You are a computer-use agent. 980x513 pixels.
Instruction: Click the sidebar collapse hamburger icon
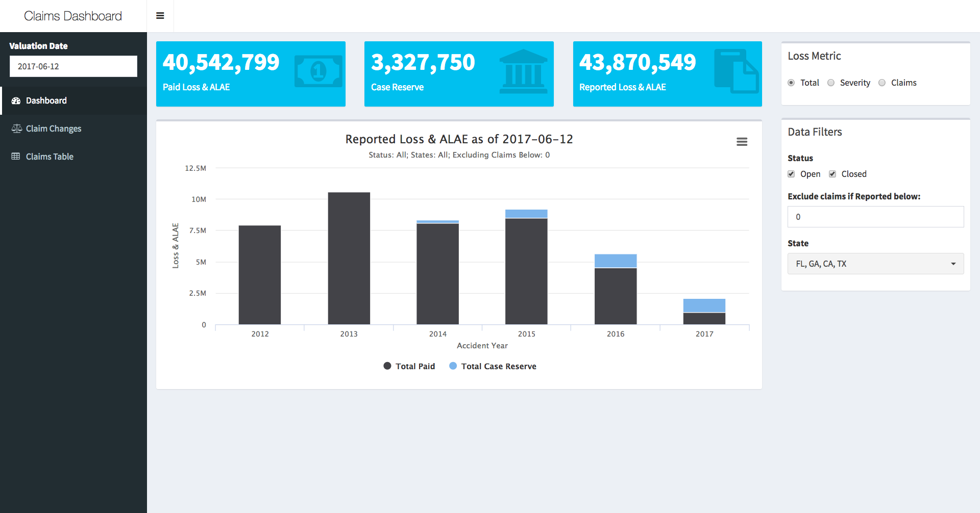tap(160, 15)
